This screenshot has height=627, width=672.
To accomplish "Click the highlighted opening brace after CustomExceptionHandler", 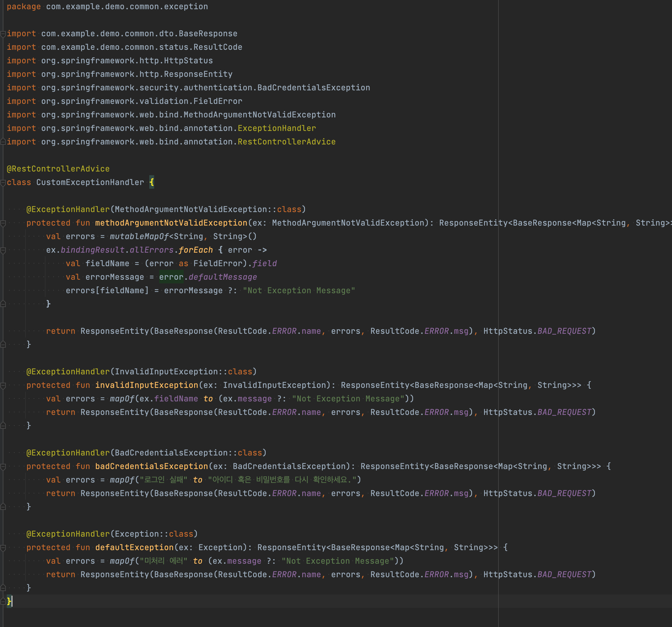I will click(152, 182).
